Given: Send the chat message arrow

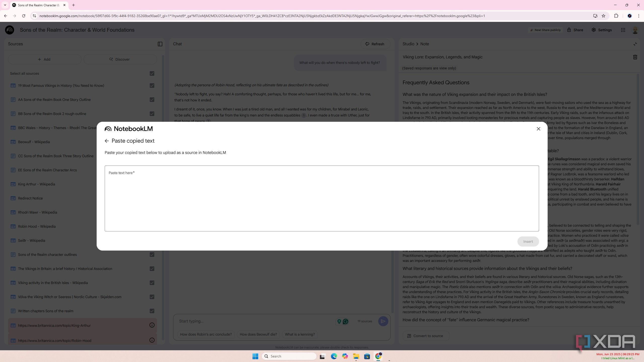Looking at the screenshot, I should 383,321.
